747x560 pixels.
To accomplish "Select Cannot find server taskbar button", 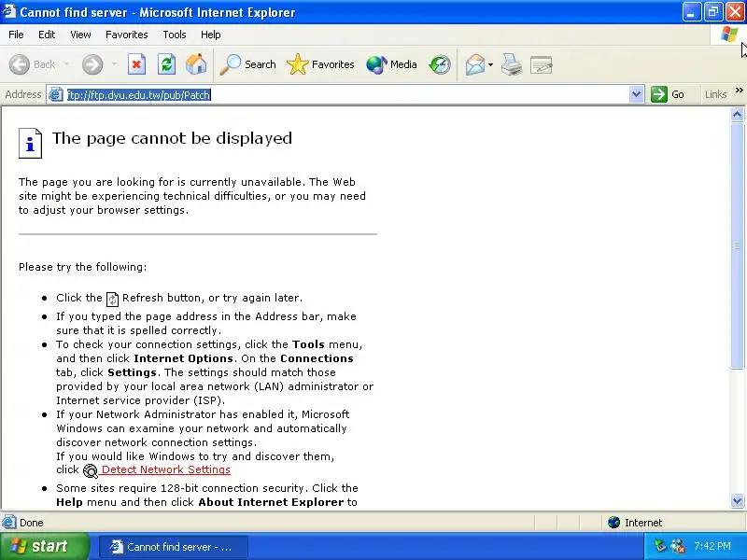I will [x=174, y=547].
